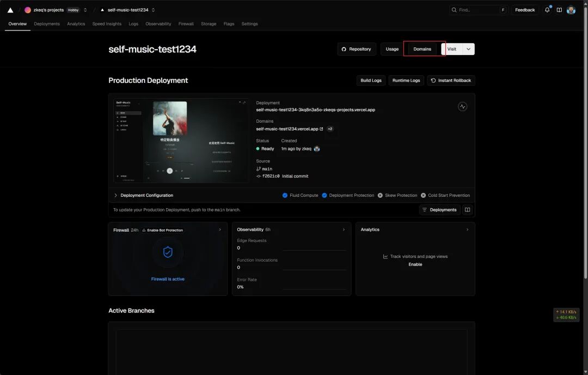The image size is (588, 375).
Task: Open the Firewall card chevron
Action: click(220, 229)
